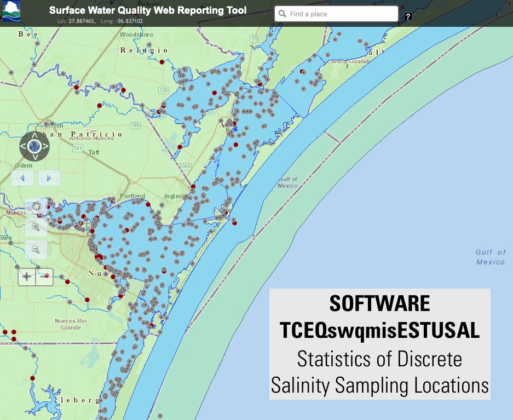The height and width of the screenshot is (420, 513).
Task: Pan the map up with navigation arrow
Action: point(34,135)
